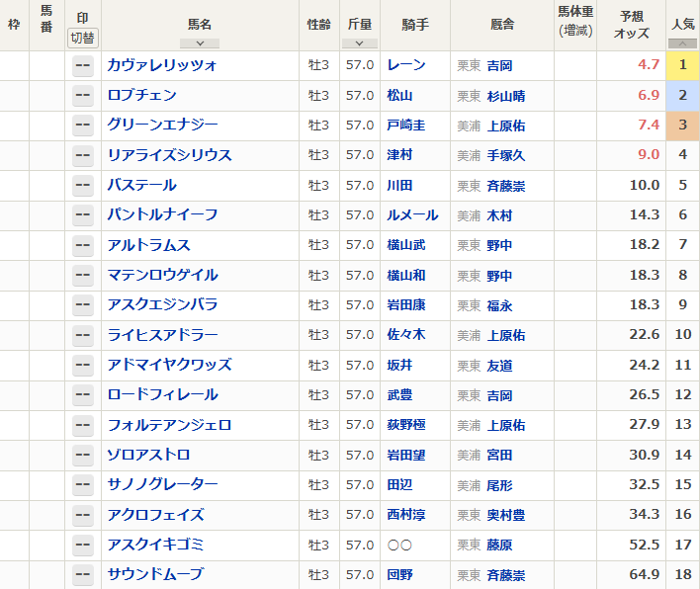Set the mark selector for グリーンエナジー

[83, 126]
